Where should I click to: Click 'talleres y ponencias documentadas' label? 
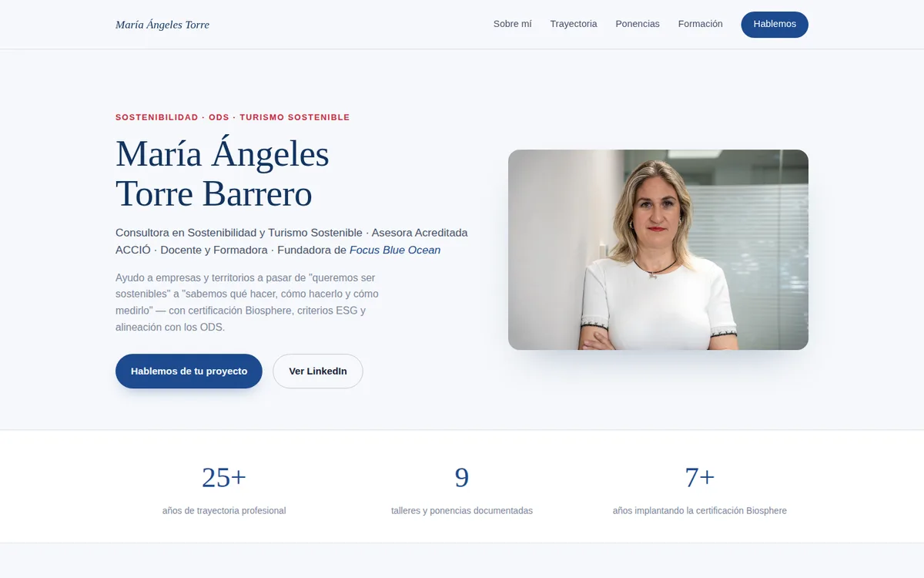(x=462, y=511)
